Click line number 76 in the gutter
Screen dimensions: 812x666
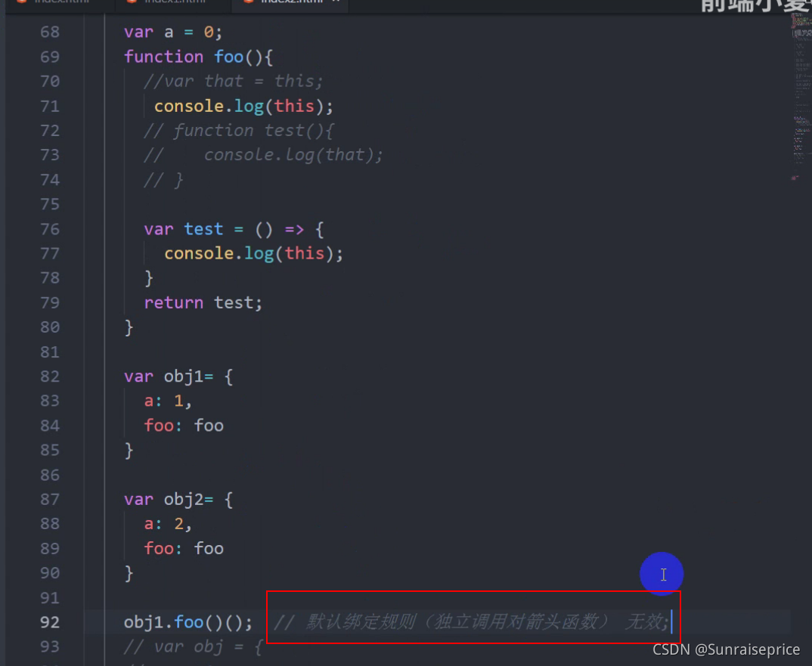tap(50, 229)
